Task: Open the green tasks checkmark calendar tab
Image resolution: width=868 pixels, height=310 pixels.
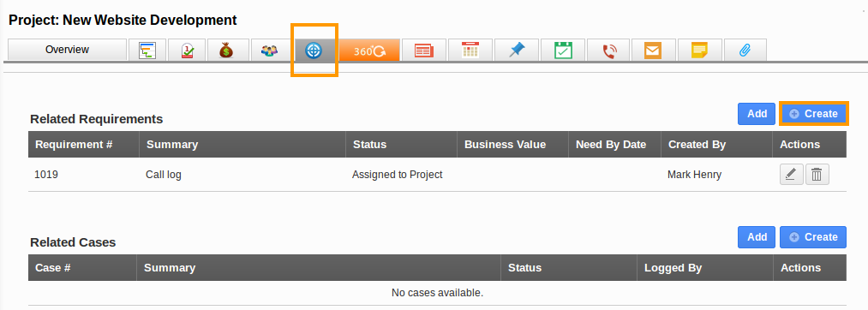Action: pyautogui.click(x=563, y=51)
